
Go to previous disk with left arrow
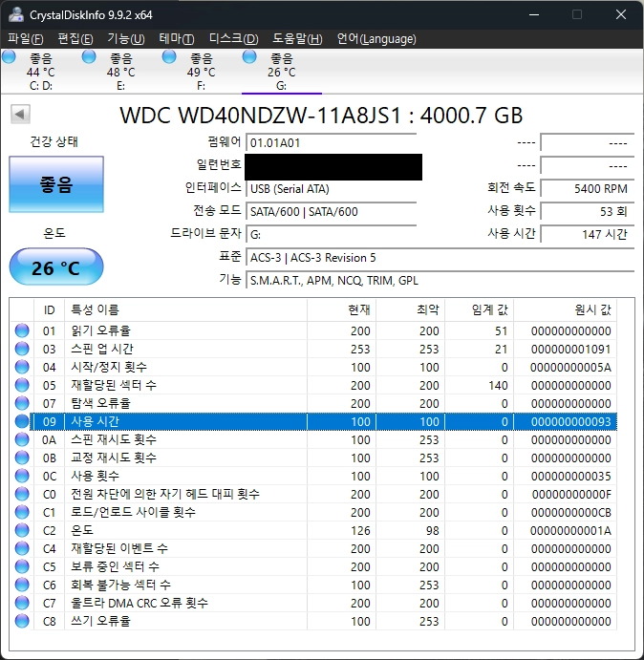click(20, 114)
